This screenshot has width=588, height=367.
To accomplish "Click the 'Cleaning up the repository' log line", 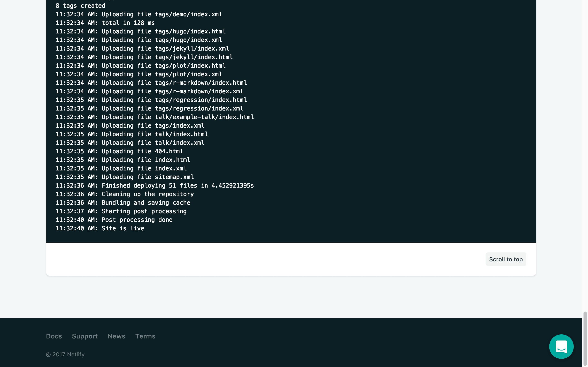I will 125,194.
